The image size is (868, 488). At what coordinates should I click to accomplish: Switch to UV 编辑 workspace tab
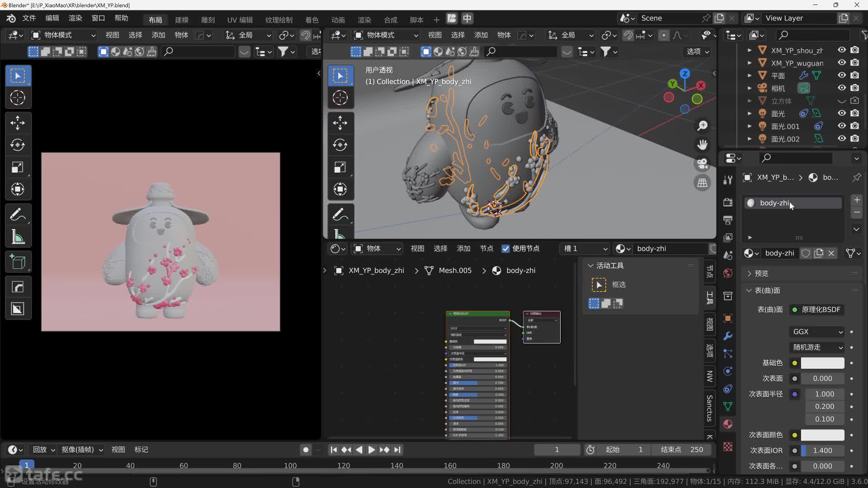coord(240,19)
